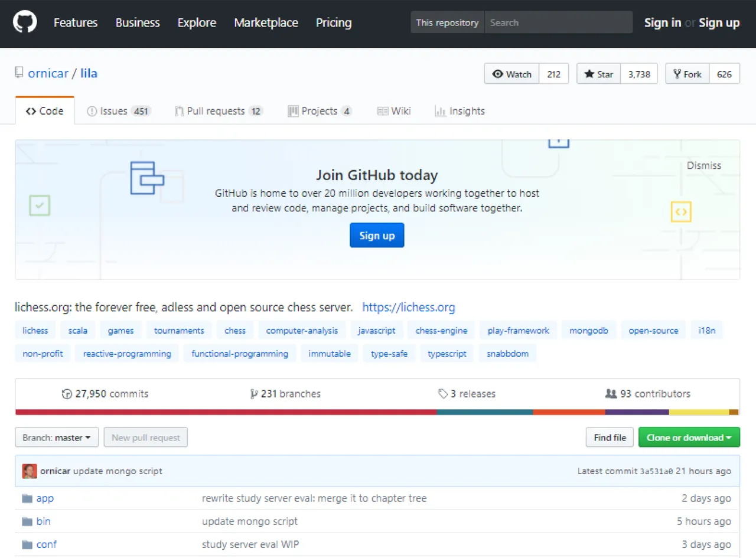Click the yellow segment of language bar
This screenshot has width=756, height=558.
tap(699, 412)
